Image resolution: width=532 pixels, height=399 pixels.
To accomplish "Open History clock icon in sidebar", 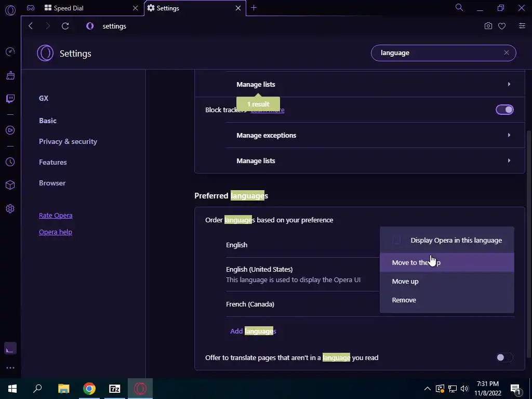I will tap(10, 162).
